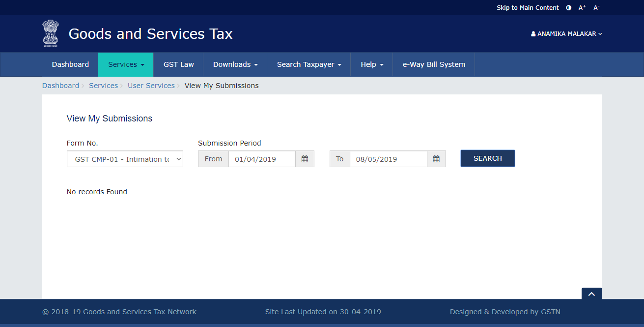This screenshot has height=327, width=644.
Task: Expand the Help menu
Action: pyautogui.click(x=372, y=64)
